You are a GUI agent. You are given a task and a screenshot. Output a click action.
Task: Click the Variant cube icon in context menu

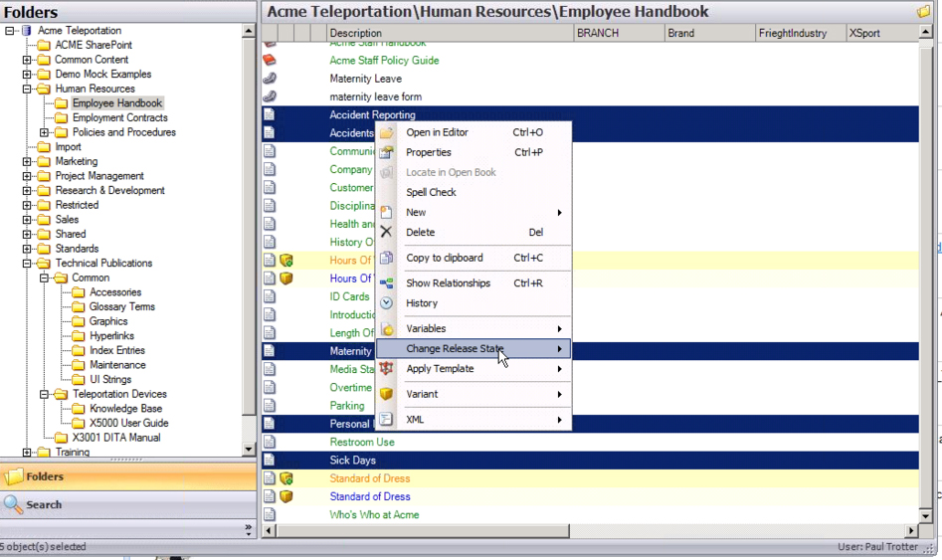click(386, 394)
